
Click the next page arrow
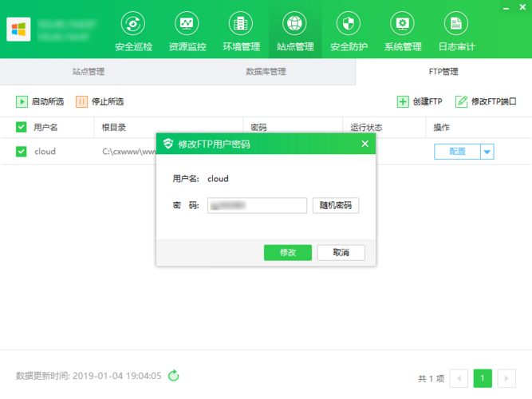coord(506,378)
